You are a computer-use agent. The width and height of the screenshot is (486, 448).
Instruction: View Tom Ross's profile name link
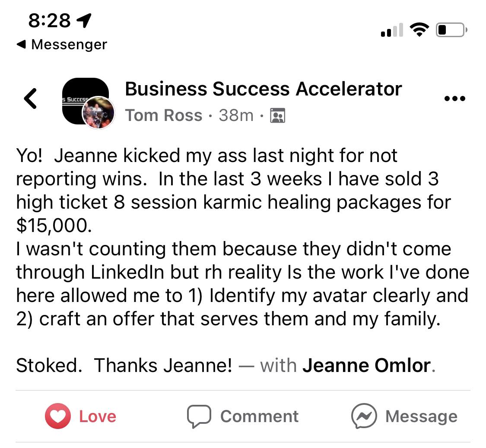pos(164,115)
